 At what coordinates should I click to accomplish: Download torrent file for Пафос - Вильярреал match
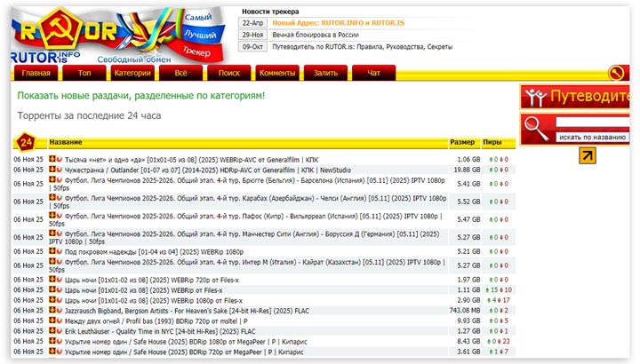(x=52, y=216)
